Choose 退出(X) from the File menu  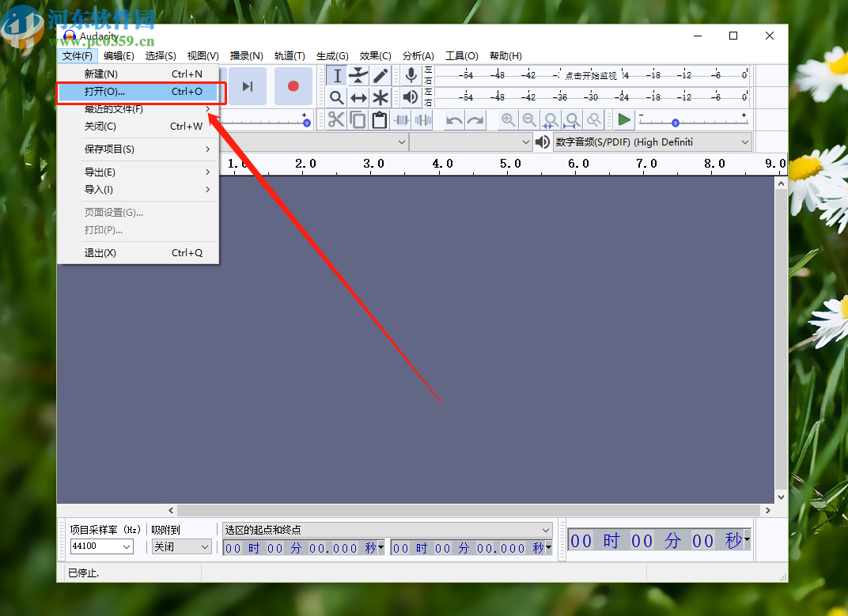[x=138, y=252]
